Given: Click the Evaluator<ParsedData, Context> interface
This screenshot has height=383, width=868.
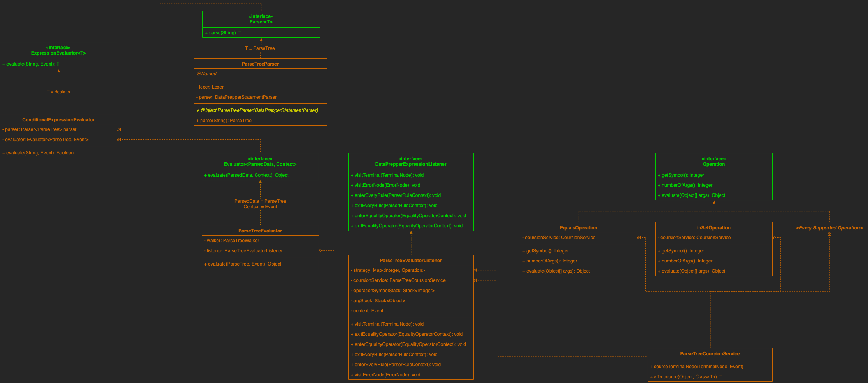Looking at the screenshot, I should [x=260, y=161].
